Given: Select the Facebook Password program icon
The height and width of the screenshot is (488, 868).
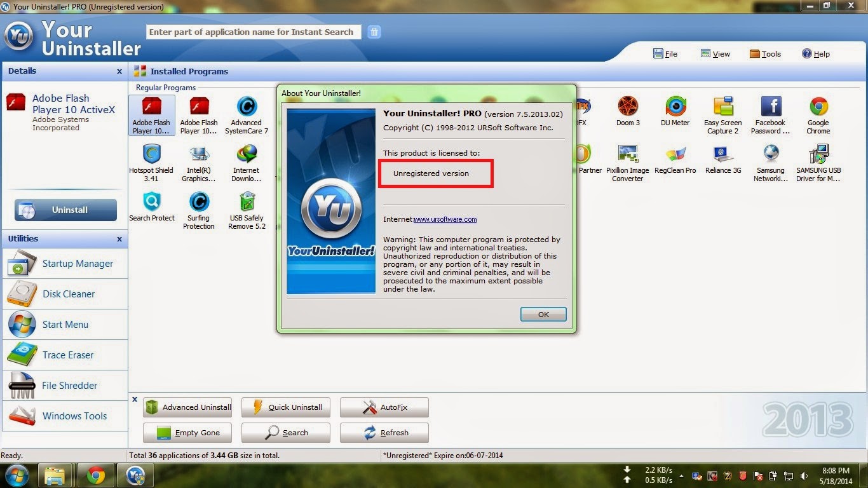Looking at the screenshot, I should (771, 116).
